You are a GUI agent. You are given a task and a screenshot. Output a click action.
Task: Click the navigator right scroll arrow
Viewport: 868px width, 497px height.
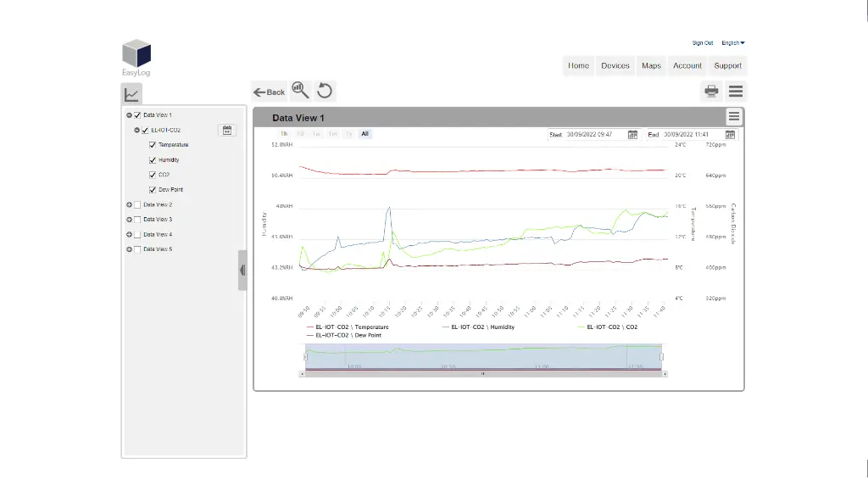coord(665,374)
